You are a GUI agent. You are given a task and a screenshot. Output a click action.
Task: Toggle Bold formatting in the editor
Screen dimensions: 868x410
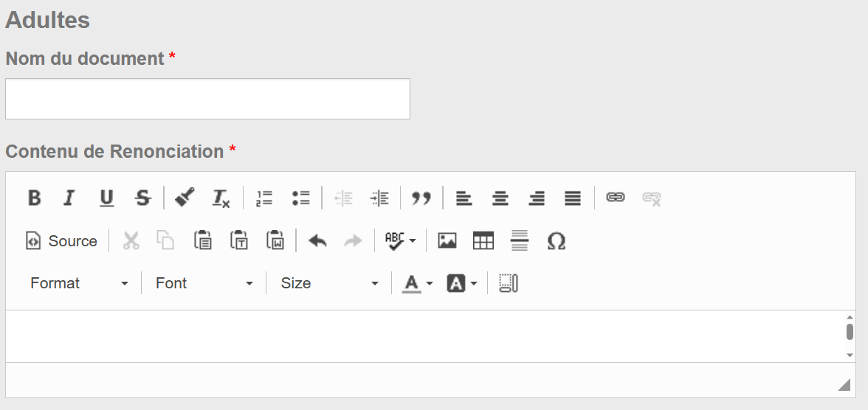[x=34, y=198]
